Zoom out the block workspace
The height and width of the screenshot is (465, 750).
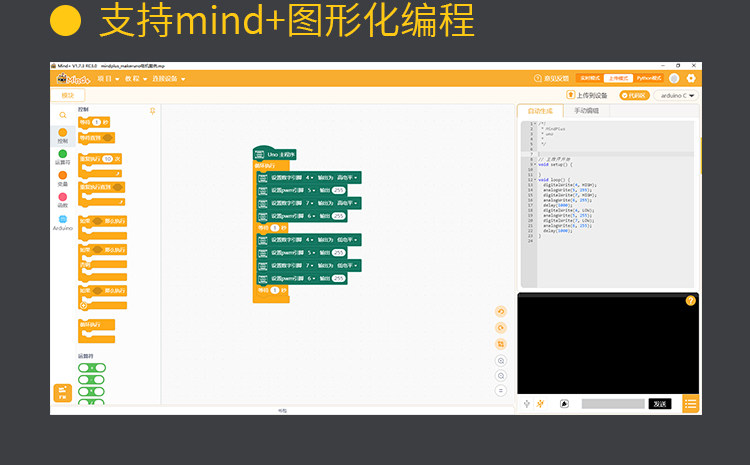pyautogui.click(x=501, y=376)
